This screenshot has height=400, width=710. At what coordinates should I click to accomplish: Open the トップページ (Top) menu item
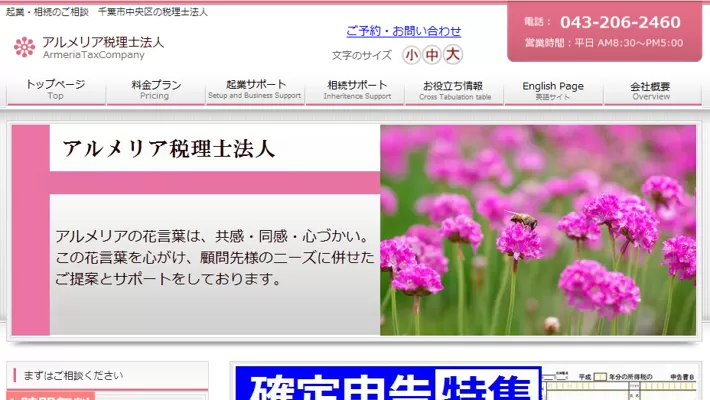55,90
